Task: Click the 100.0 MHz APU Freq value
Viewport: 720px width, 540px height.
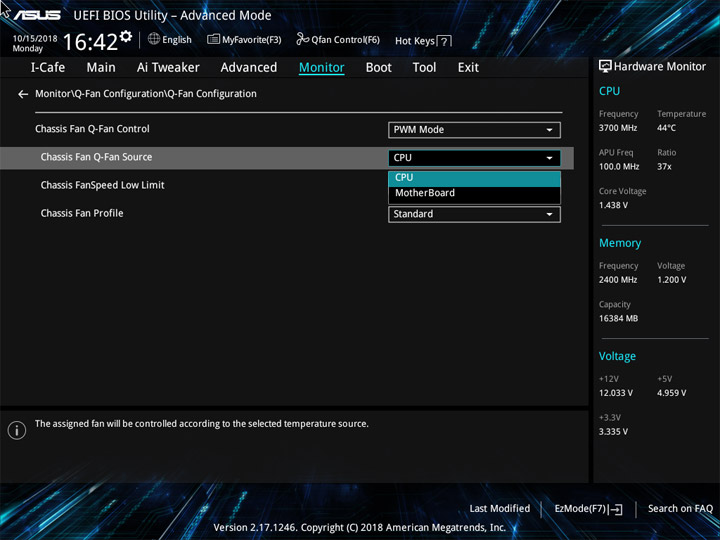Action: [619, 167]
